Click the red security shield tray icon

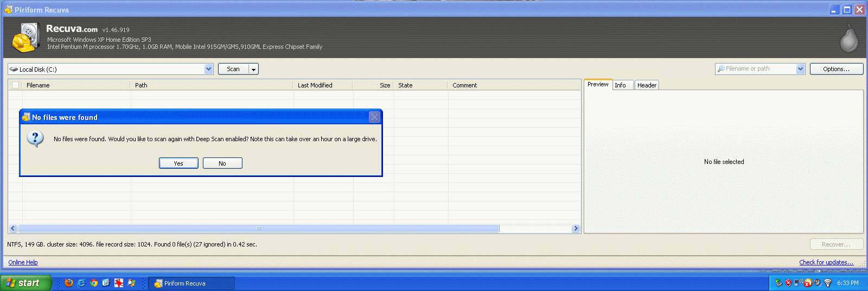tap(788, 283)
